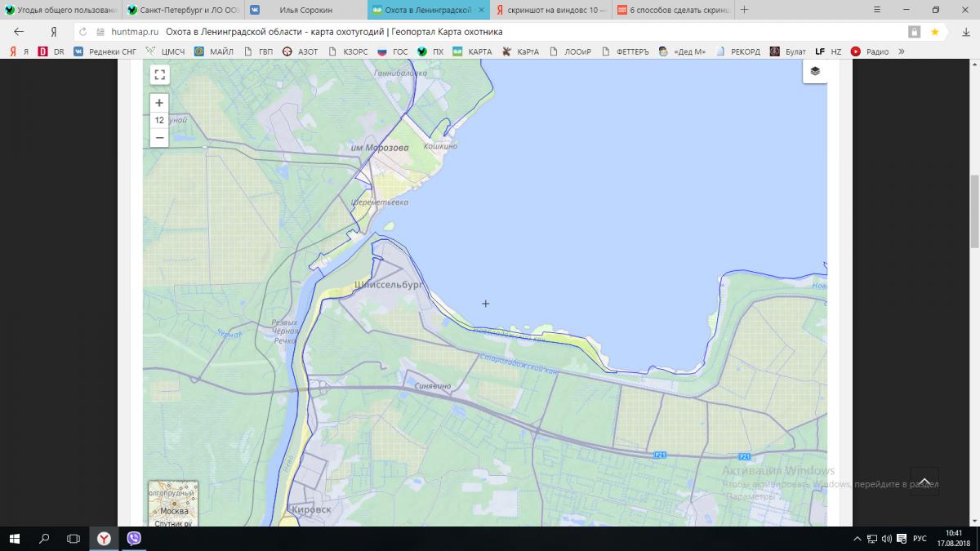Open the Yandex home button in toolbar
The height and width of the screenshot is (551, 980).
click(53, 32)
